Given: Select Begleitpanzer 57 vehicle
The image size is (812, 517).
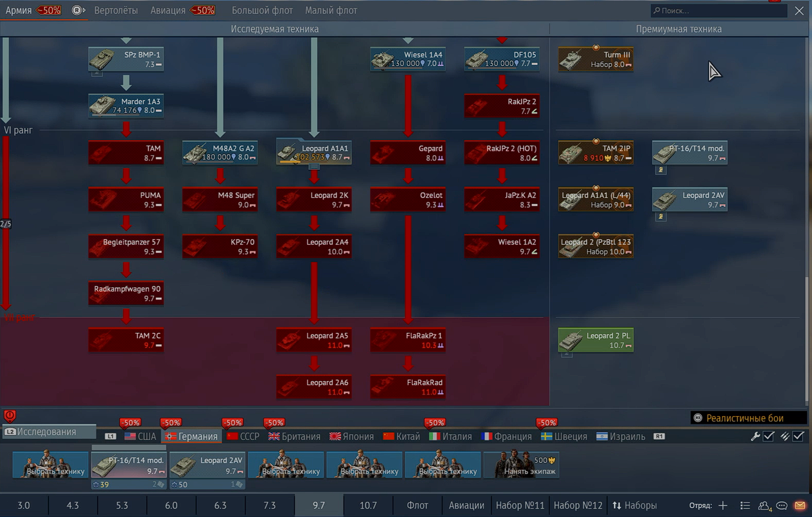Looking at the screenshot, I should coord(126,246).
